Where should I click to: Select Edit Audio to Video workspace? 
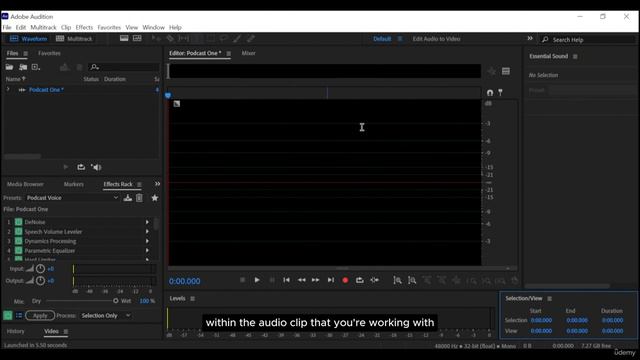[436, 39]
